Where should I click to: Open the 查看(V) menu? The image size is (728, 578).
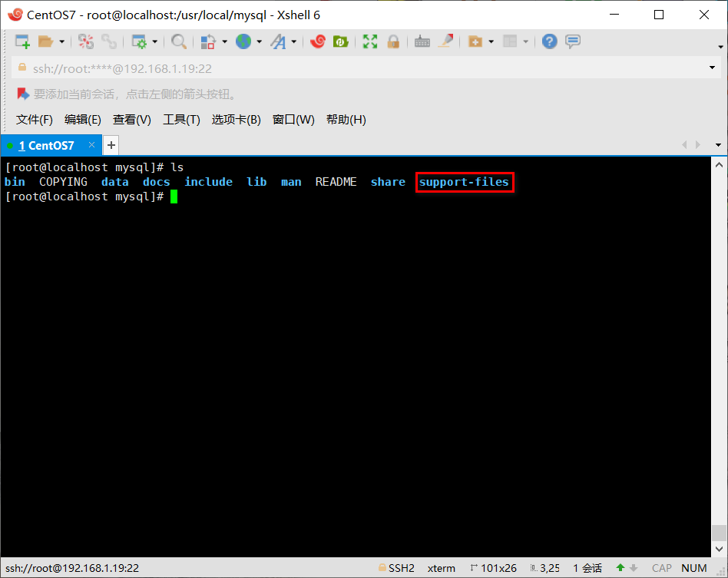click(x=132, y=120)
